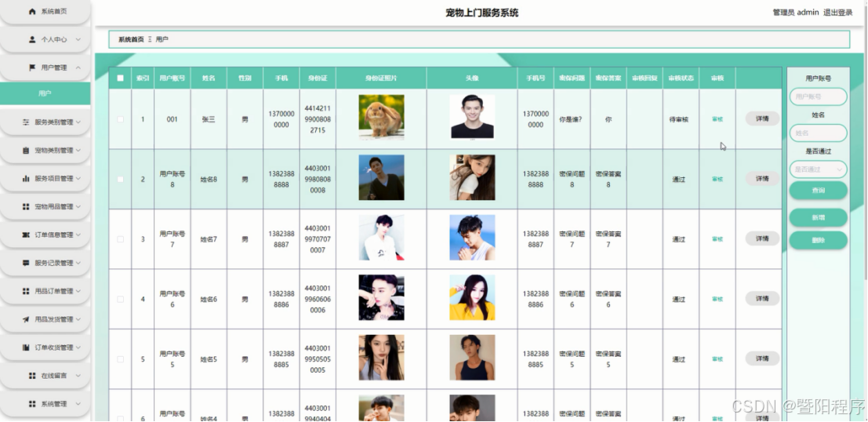
Task: Expand 服务类别管理 using its chevron
Action: 78,122
